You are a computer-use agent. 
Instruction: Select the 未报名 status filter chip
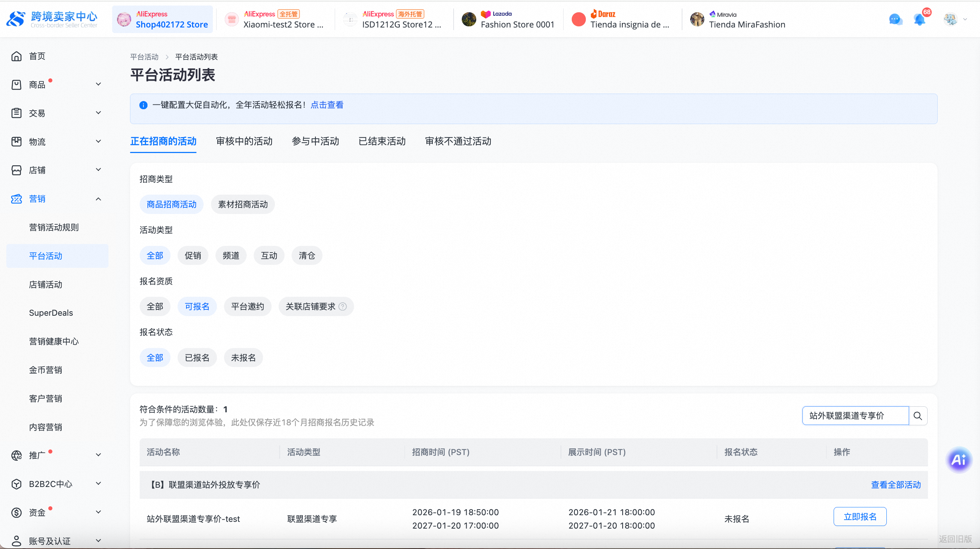(243, 358)
